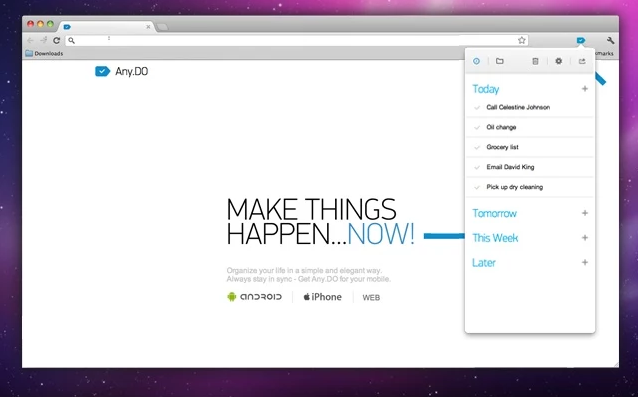Viewport: 638px width, 397px height.
Task: Reload the page with refresh icon
Action: pos(57,40)
